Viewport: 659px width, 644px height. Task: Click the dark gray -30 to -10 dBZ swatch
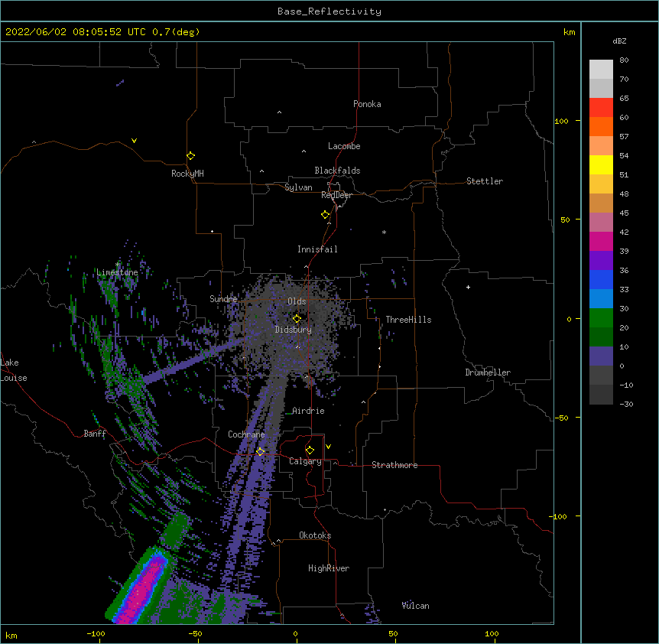pyautogui.click(x=601, y=395)
